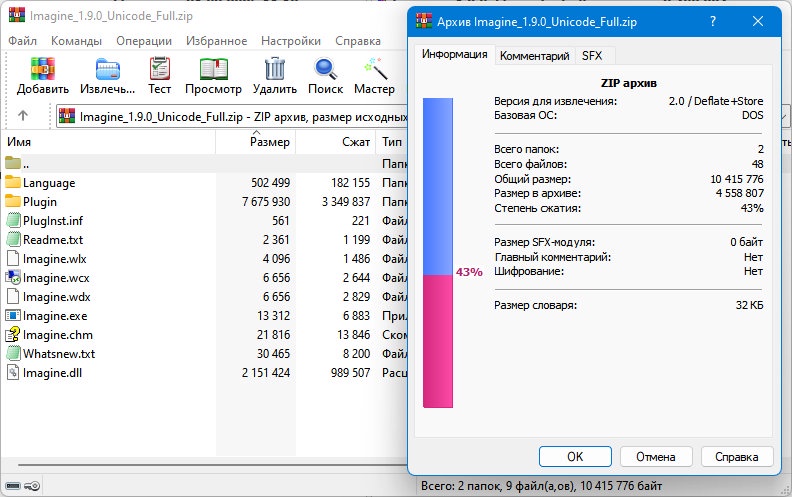Image resolution: width=792 pixels, height=497 pixels.
Task: Click the Imagine.wcx file icon
Action: (x=13, y=277)
